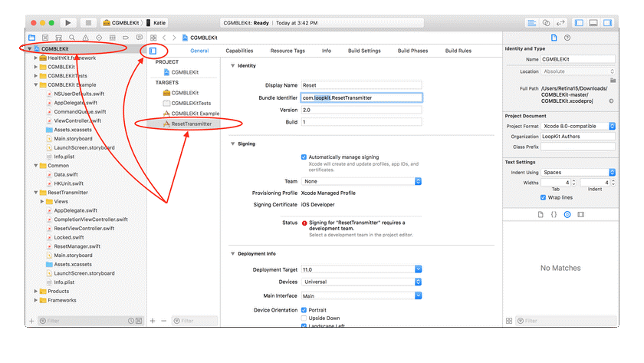Go back in editor history

coord(164,38)
